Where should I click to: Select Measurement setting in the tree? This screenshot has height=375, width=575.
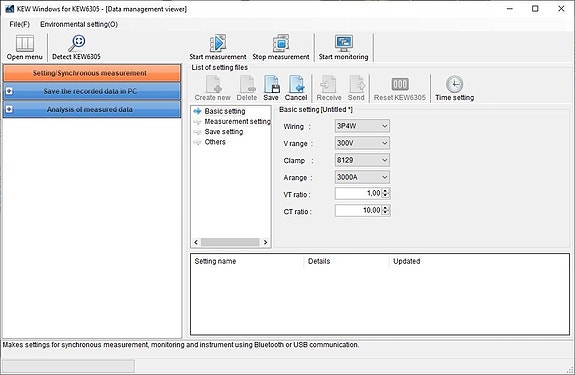point(238,121)
